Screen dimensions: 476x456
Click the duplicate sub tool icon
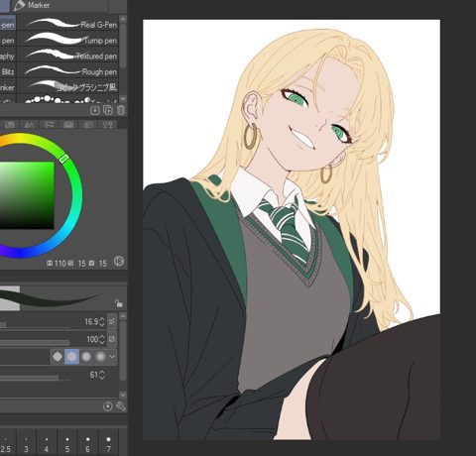pos(108,110)
